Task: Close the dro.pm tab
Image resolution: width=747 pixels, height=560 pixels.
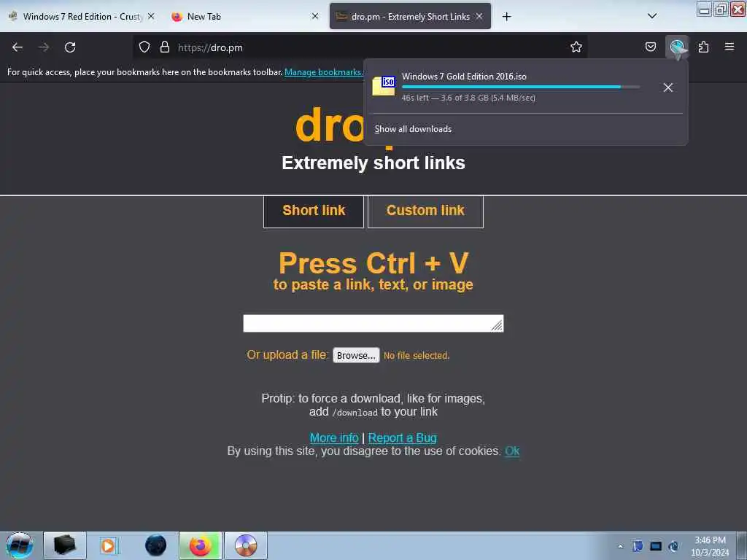Action: (x=479, y=16)
